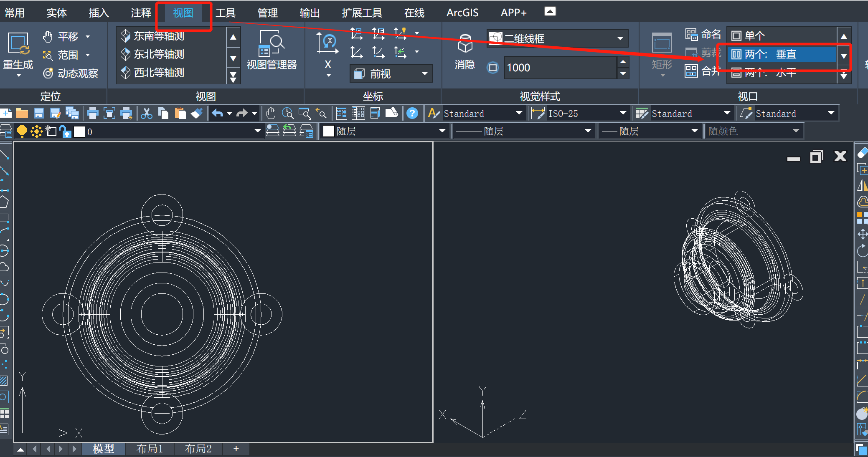Open the blue question-mark help icon
Image resolution: width=868 pixels, height=457 pixels.
pos(412,114)
